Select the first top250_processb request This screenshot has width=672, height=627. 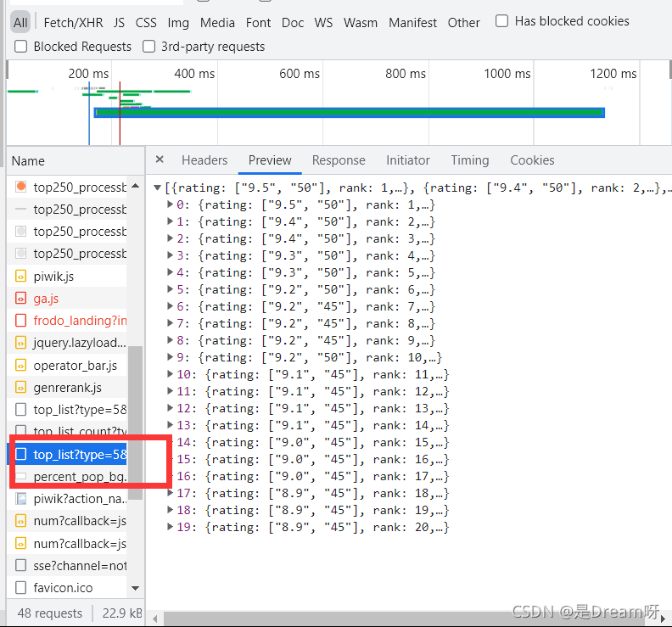pyautogui.click(x=67, y=187)
